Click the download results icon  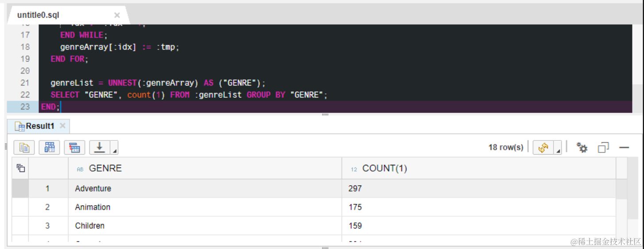pyautogui.click(x=100, y=148)
